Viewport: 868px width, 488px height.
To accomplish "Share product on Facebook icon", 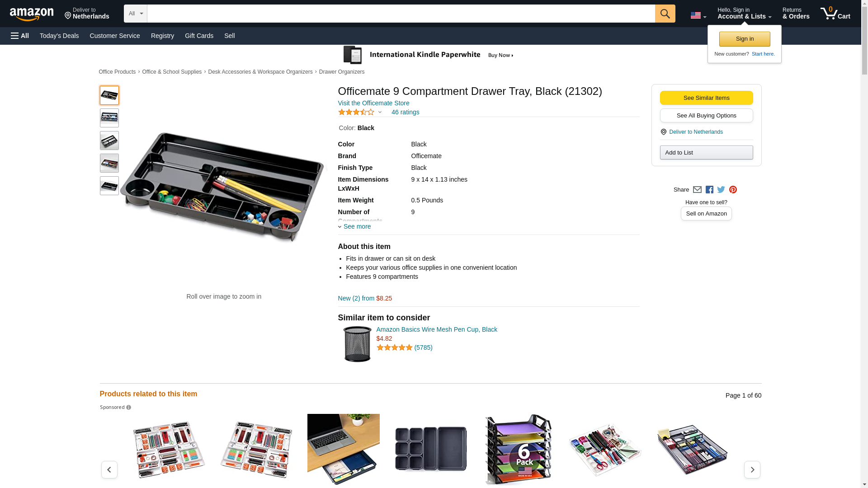I will tap(709, 190).
